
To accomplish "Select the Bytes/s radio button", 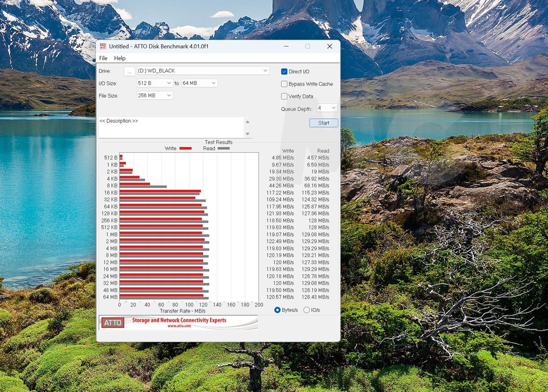I will [278, 310].
